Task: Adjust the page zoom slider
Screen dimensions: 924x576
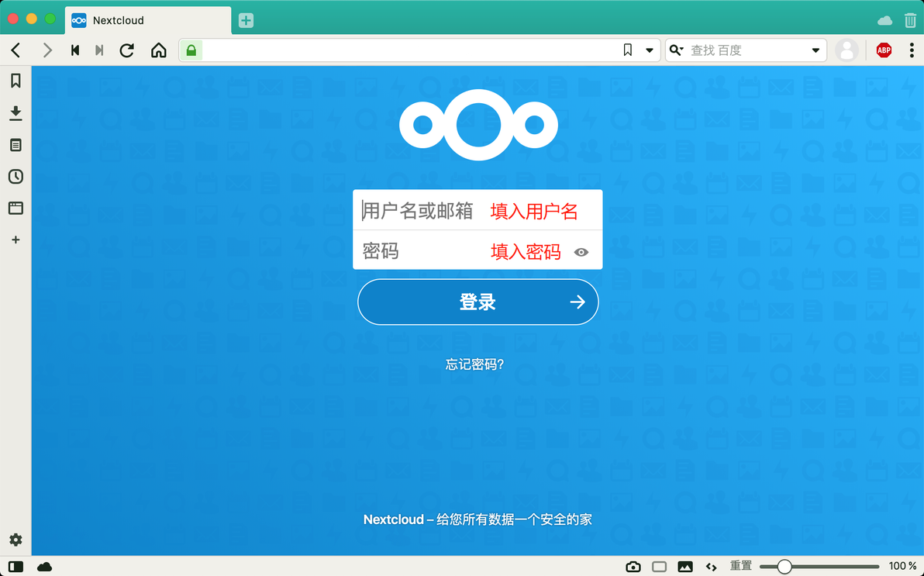Action: click(819, 567)
